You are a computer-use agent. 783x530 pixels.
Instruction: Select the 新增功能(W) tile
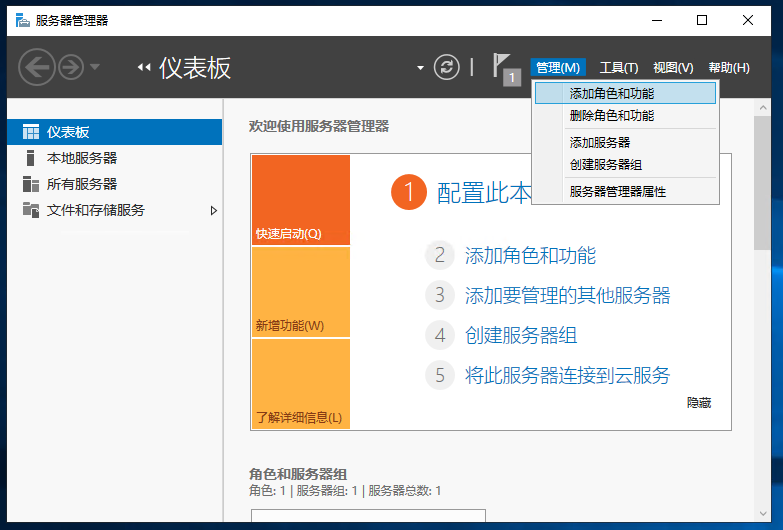pos(300,292)
